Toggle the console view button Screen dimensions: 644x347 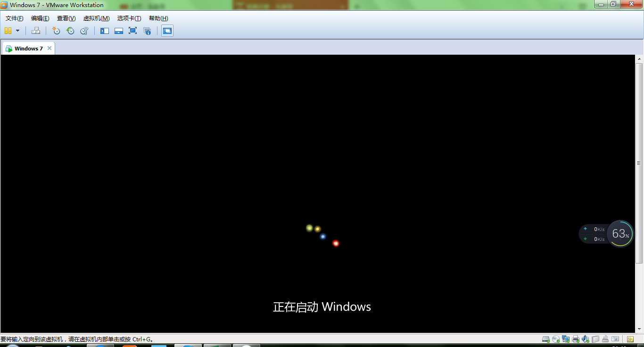pyautogui.click(x=167, y=31)
